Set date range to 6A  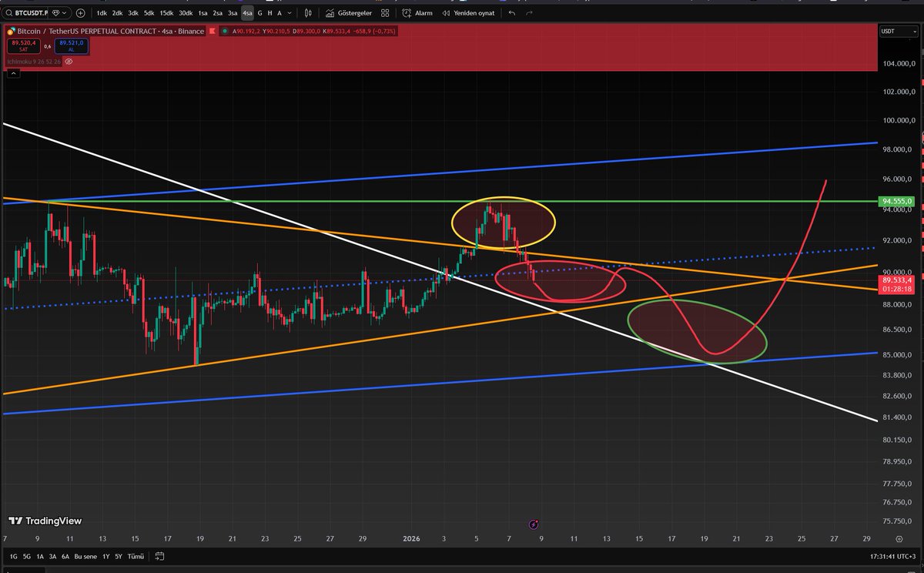65,556
